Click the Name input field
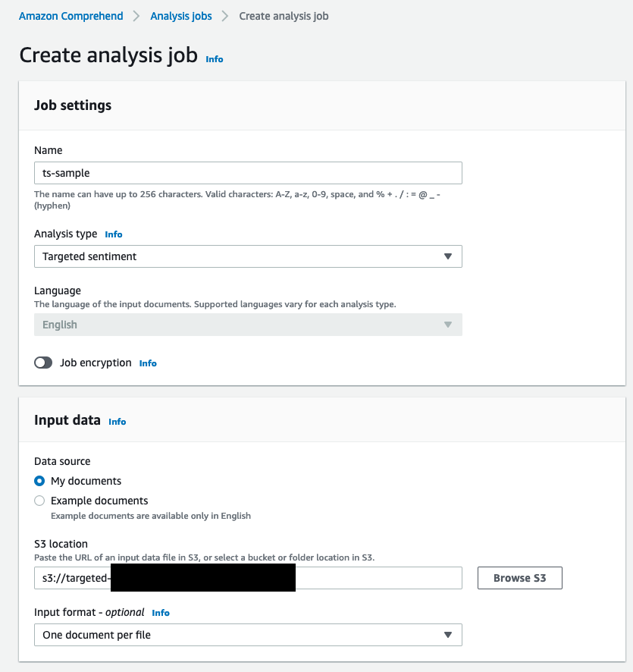The height and width of the screenshot is (672, 633). 248,173
